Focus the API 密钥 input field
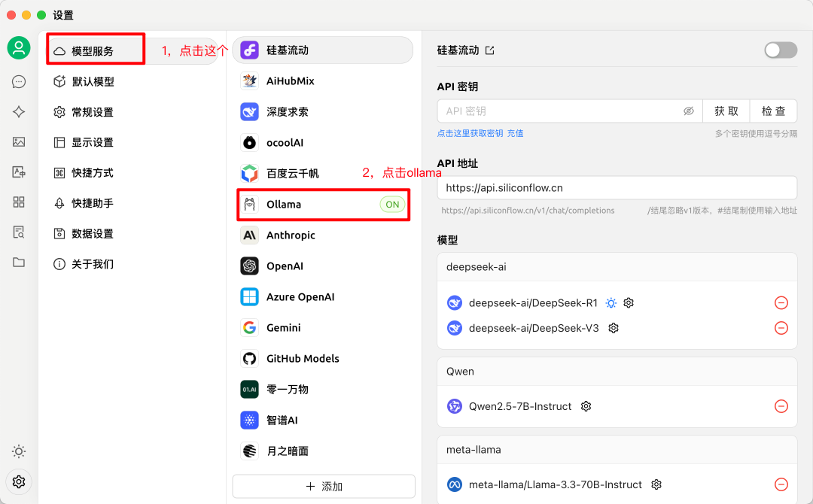The height and width of the screenshot is (504, 813). [x=570, y=111]
